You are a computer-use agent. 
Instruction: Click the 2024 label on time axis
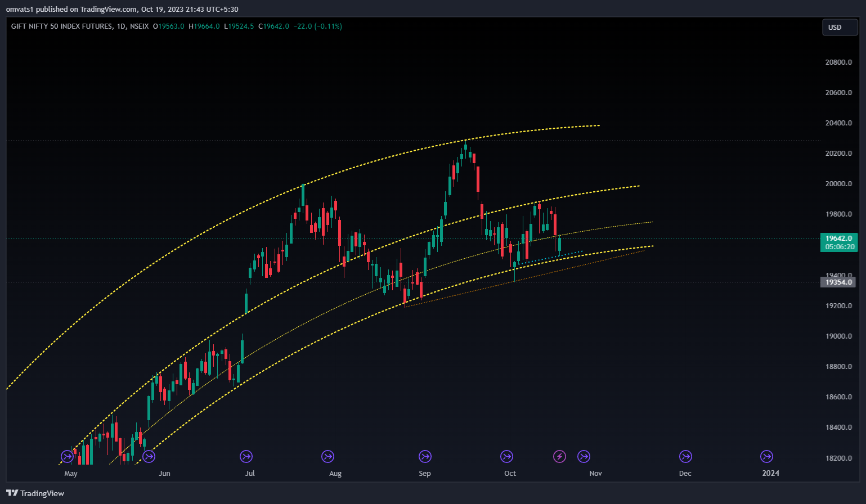771,474
